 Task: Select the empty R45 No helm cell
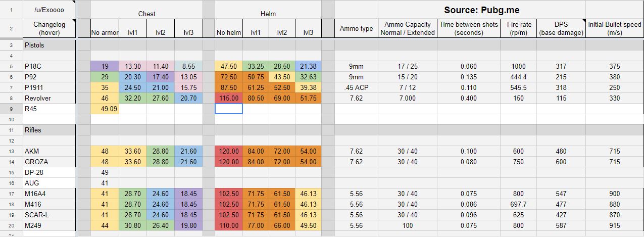[229, 109]
